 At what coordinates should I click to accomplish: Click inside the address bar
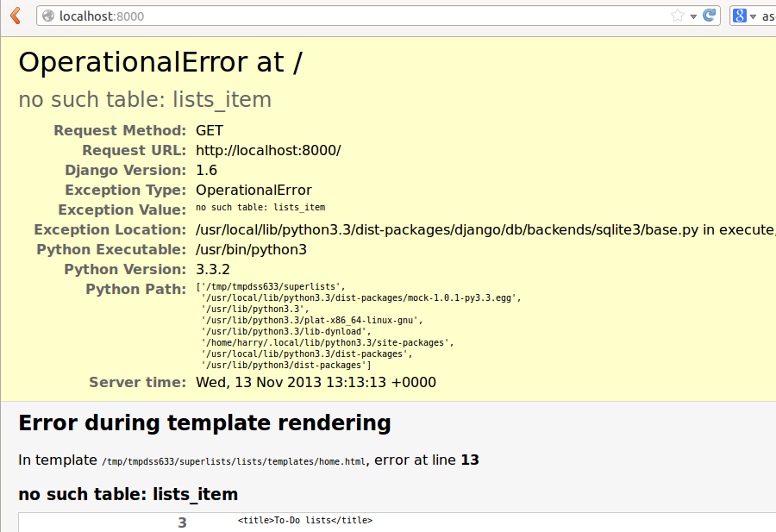tap(345, 15)
